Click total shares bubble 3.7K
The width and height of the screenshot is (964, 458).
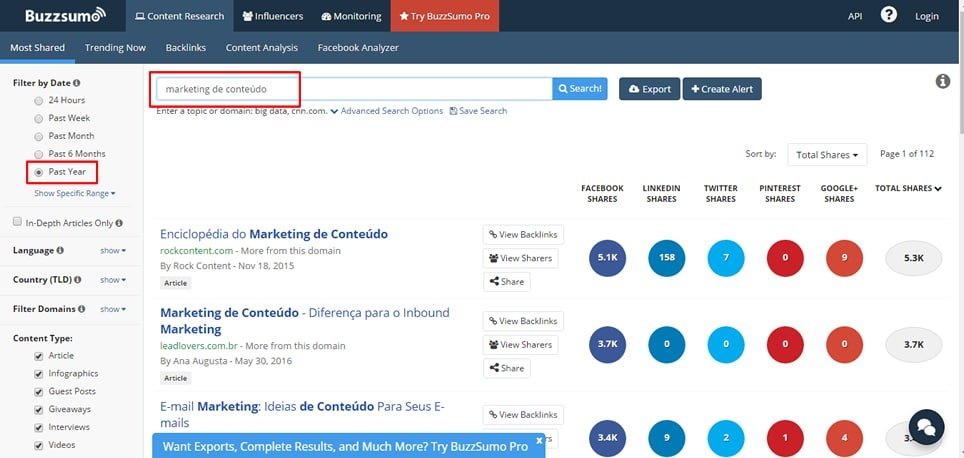(914, 345)
